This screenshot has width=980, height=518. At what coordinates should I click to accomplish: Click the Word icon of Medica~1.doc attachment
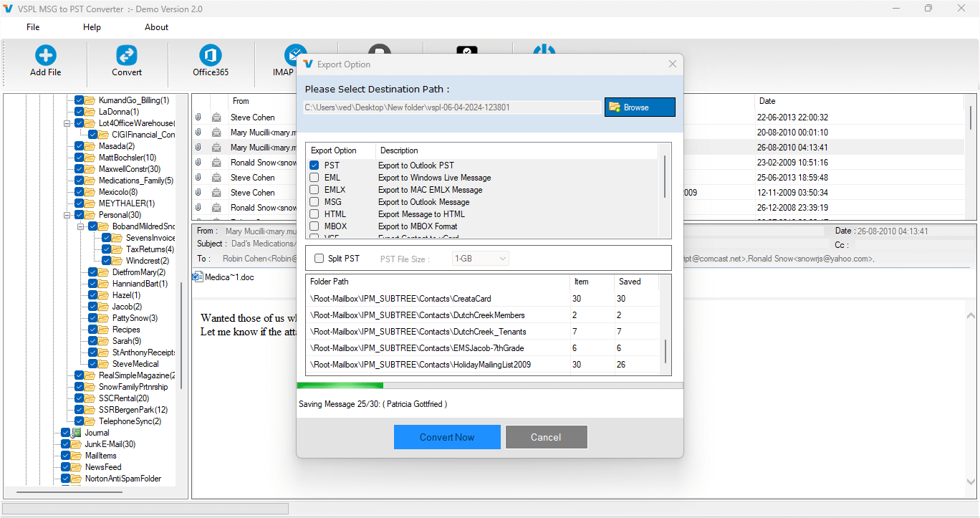pos(198,277)
